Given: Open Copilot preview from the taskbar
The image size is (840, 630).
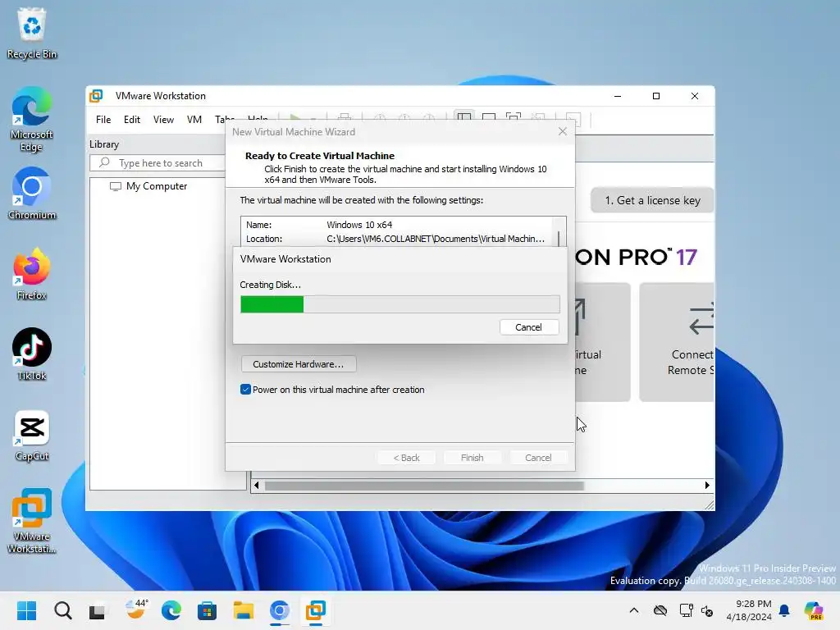Looking at the screenshot, I should 813,610.
